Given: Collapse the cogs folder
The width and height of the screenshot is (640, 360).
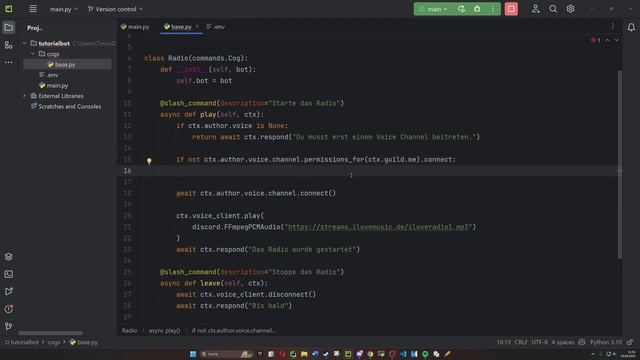Looking at the screenshot, I should (x=33, y=54).
